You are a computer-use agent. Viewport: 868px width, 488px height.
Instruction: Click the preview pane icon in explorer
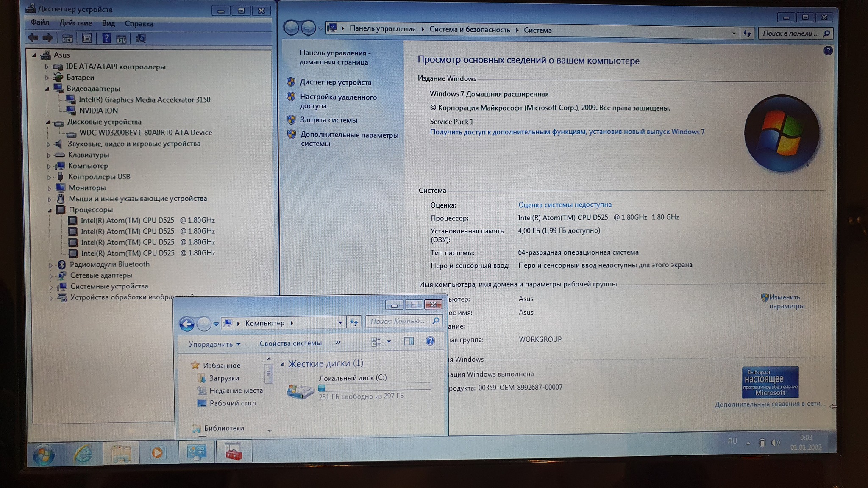coord(409,341)
